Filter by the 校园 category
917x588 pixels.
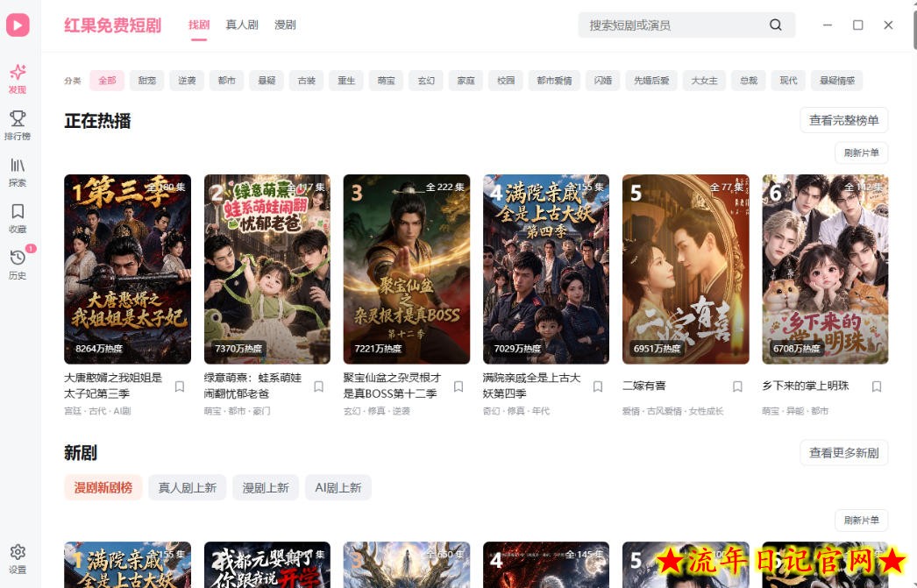(506, 81)
